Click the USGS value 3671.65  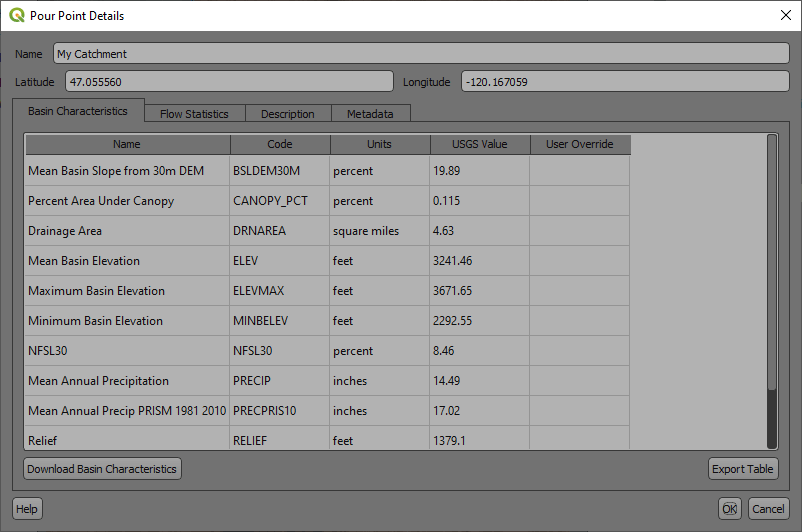click(x=479, y=291)
